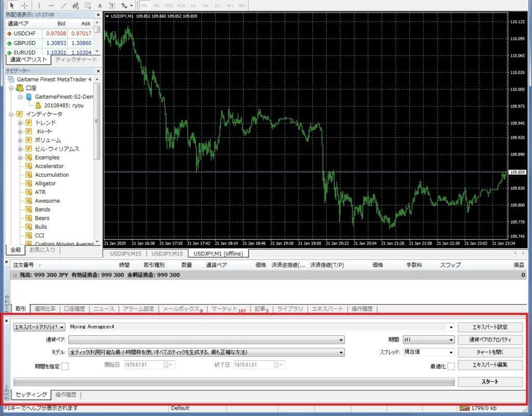Click the Bands indicator icon
The width and height of the screenshot is (532, 416).
point(29,210)
